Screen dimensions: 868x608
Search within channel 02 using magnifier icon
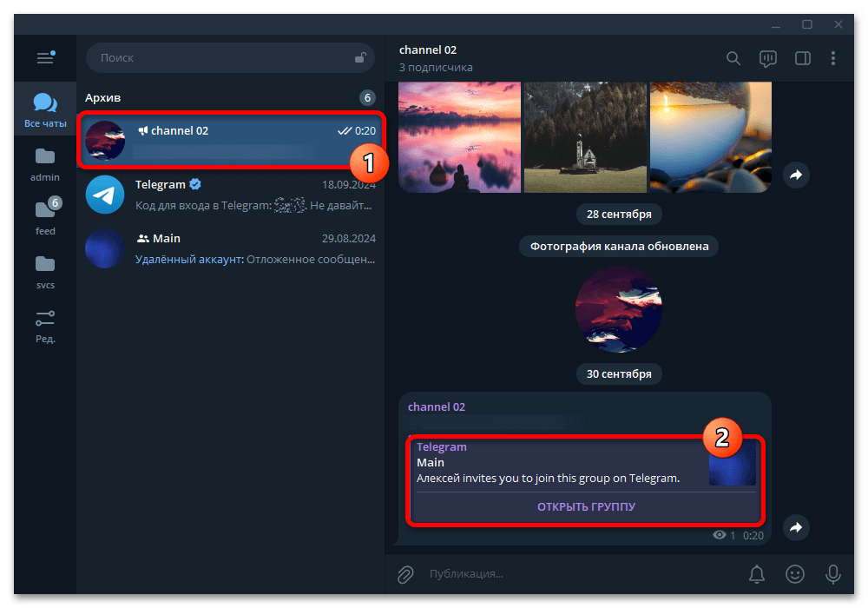tap(733, 58)
